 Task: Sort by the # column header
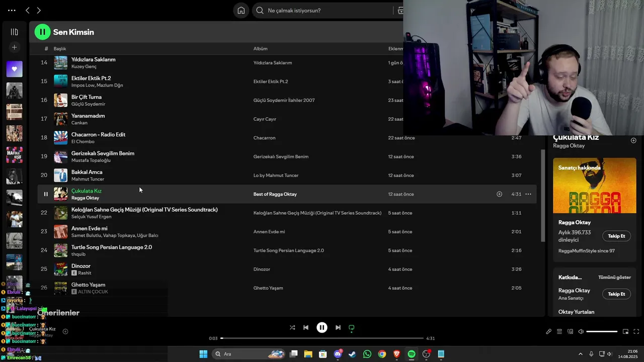click(46, 49)
